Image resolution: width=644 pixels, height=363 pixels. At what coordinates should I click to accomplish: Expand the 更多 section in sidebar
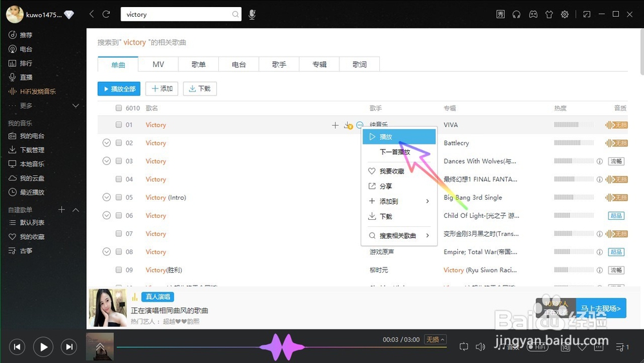click(75, 106)
